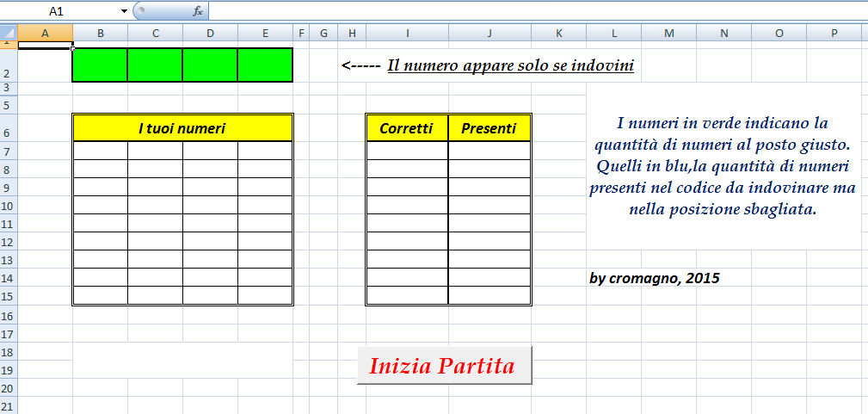Select the first green code cell in column B
The width and height of the screenshot is (868, 414).
coord(100,65)
